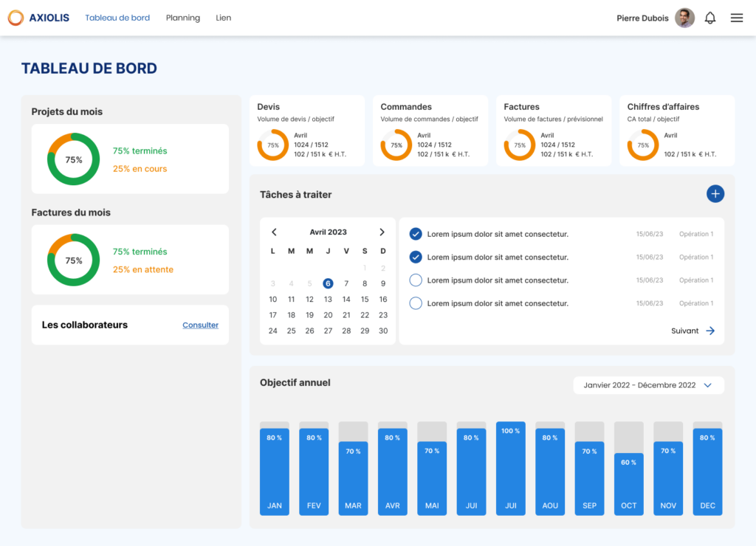Select day 10 in the calendar
This screenshot has width=756, height=546.
pos(273,300)
